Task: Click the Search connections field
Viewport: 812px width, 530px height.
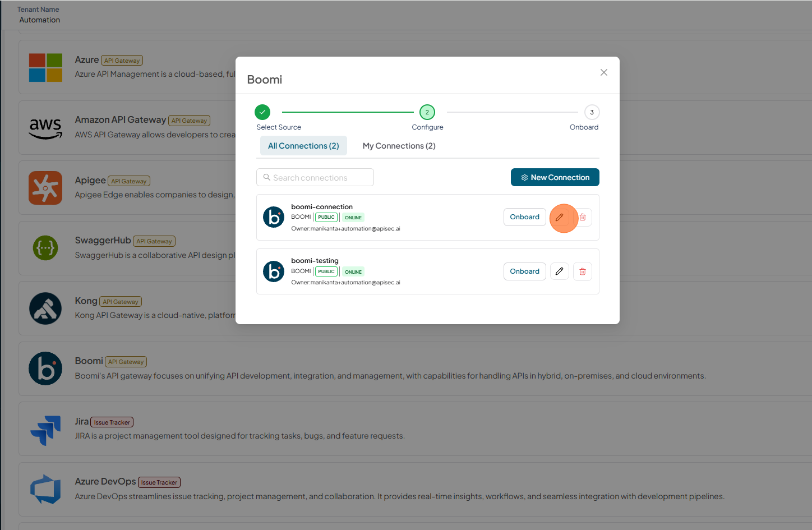Action: pos(315,177)
